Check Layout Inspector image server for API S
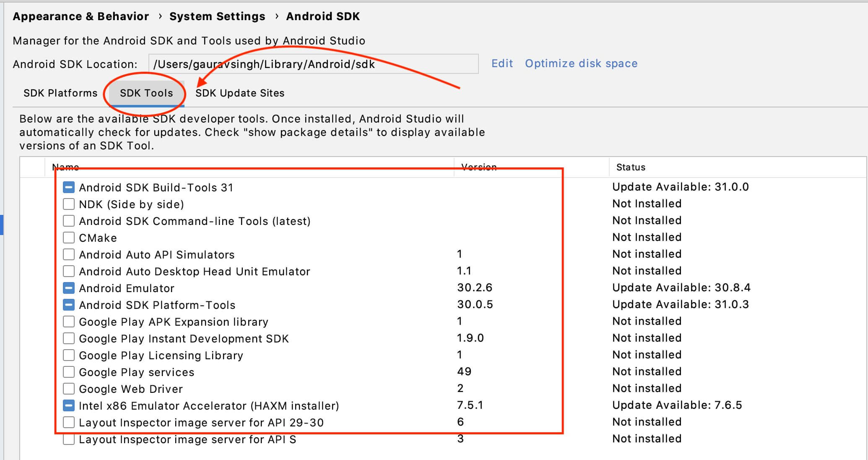Screen dimensions: 868x460 [68, 439]
